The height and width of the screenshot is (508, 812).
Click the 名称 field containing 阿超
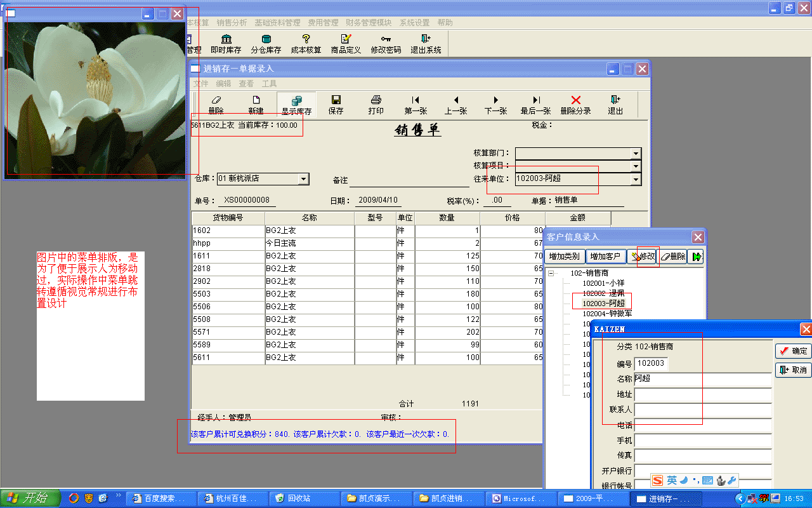click(x=703, y=379)
